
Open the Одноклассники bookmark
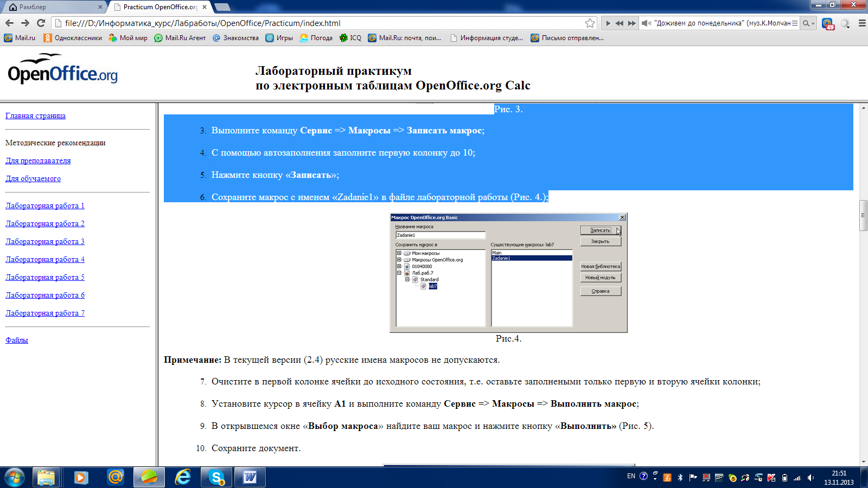(73, 38)
